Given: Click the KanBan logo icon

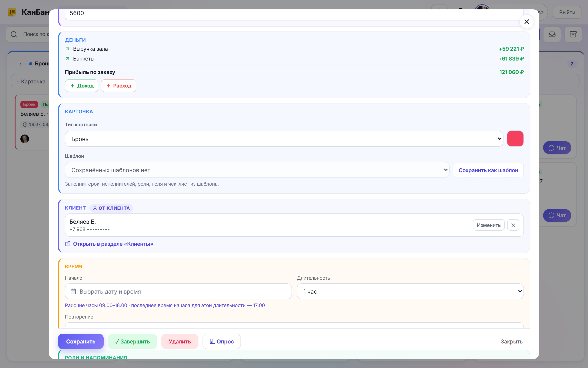Looking at the screenshot, I should [x=12, y=12].
